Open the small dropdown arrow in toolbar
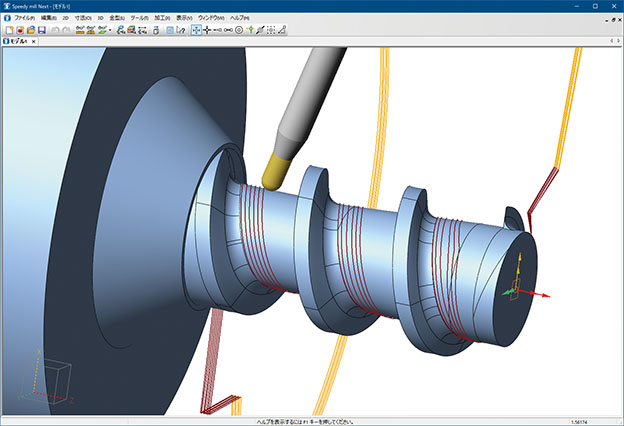Screen dimensions: 624x426 [x=110, y=30]
